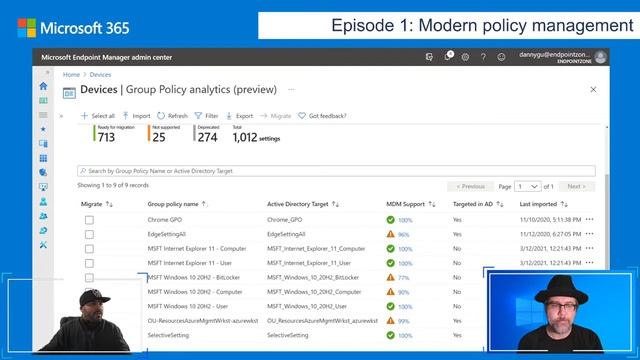Open row options for Chrome GPO
Screen dimensions: 640x360
click(589, 219)
